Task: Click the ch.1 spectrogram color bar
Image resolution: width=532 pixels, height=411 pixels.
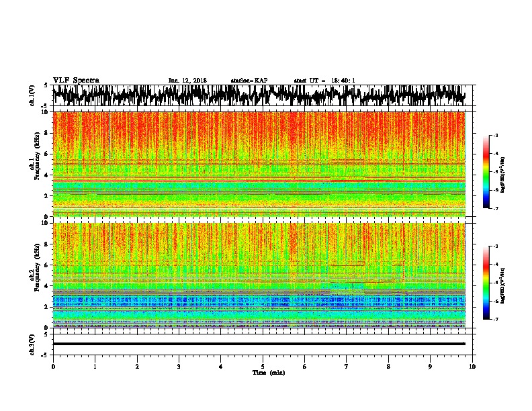Action: 486,172
